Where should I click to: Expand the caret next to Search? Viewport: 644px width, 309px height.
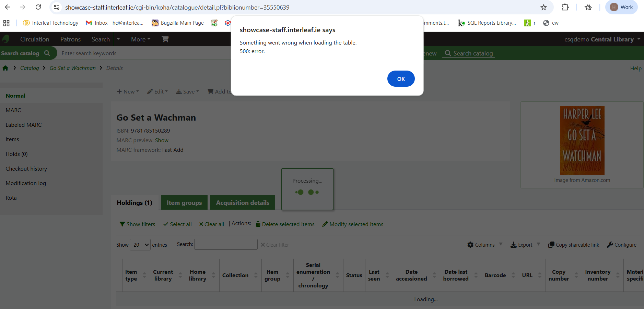pos(118,39)
